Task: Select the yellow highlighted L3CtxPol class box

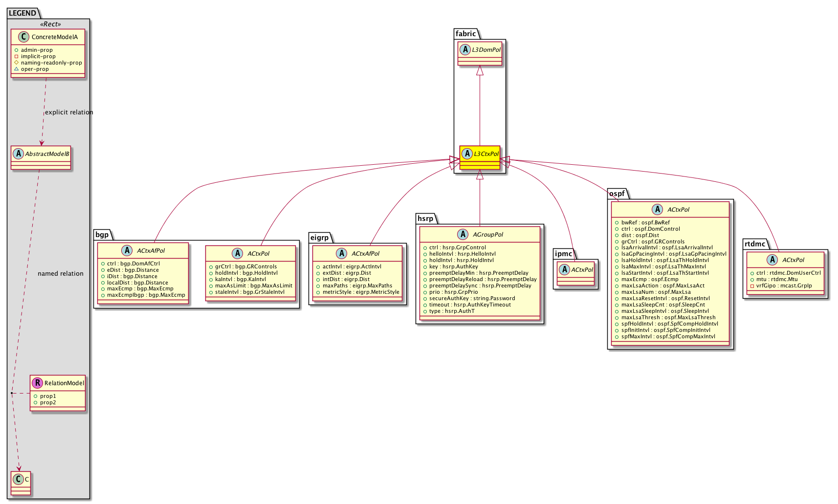Action: (x=480, y=157)
